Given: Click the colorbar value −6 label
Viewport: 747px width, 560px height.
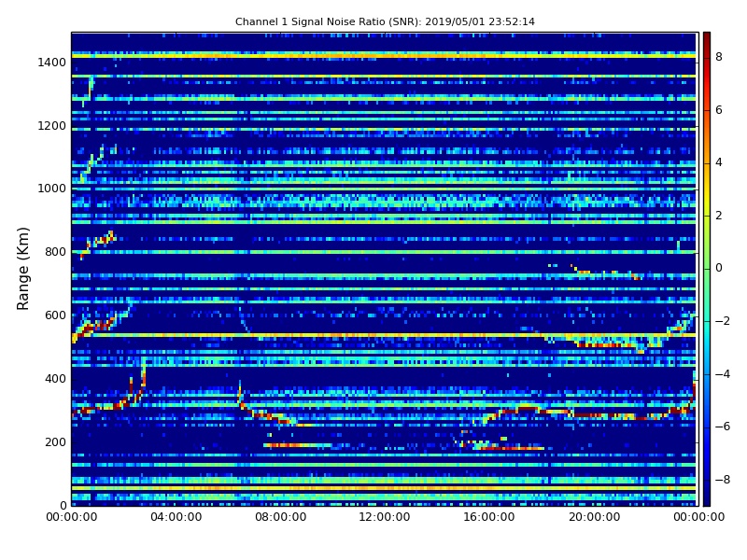Looking at the screenshot, I should click(723, 427).
